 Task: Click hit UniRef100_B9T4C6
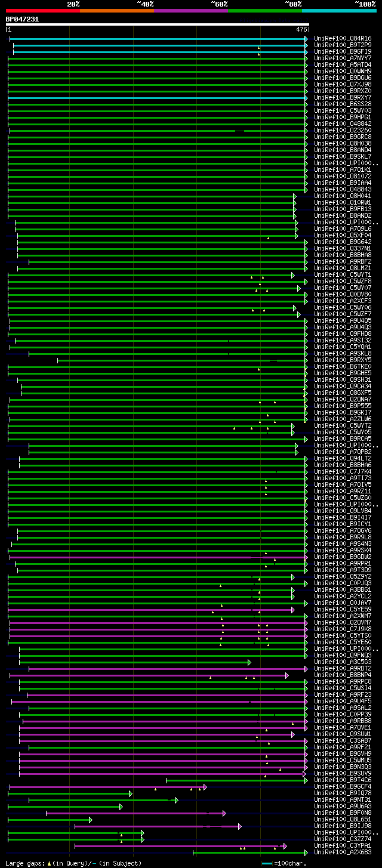point(343,780)
